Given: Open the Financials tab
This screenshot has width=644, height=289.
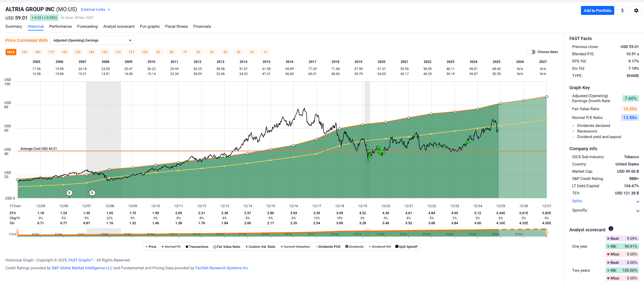Looking at the screenshot, I should point(202,26).
